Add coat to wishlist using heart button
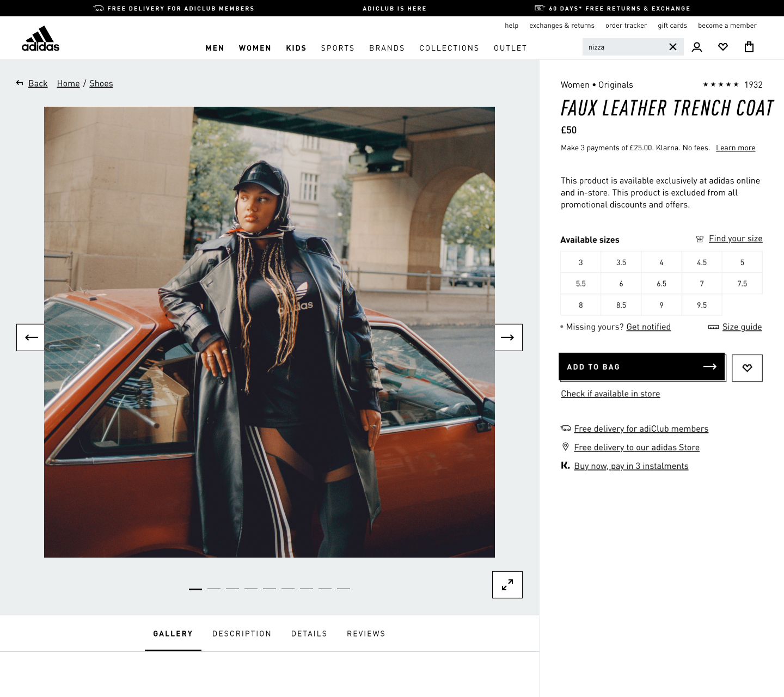 coord(747,368)
